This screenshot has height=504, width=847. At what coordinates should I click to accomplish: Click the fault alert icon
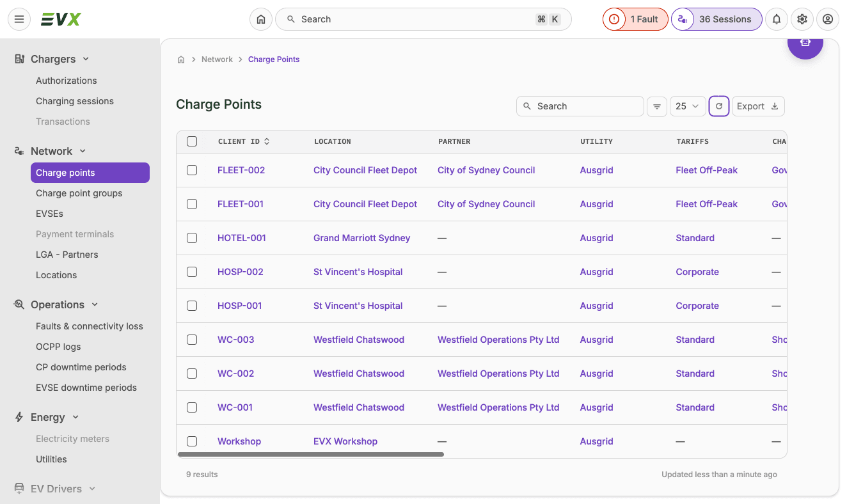[x=614, y=19]
